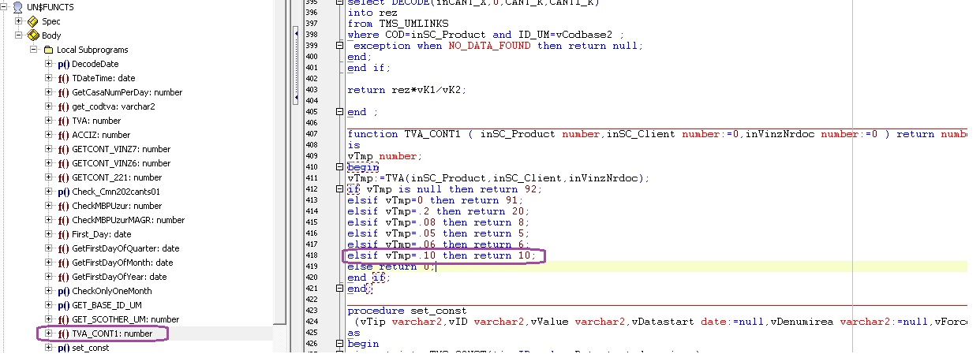
Task: Click the f() icon beside GETCONT_221
Action: tap(64, 177)
